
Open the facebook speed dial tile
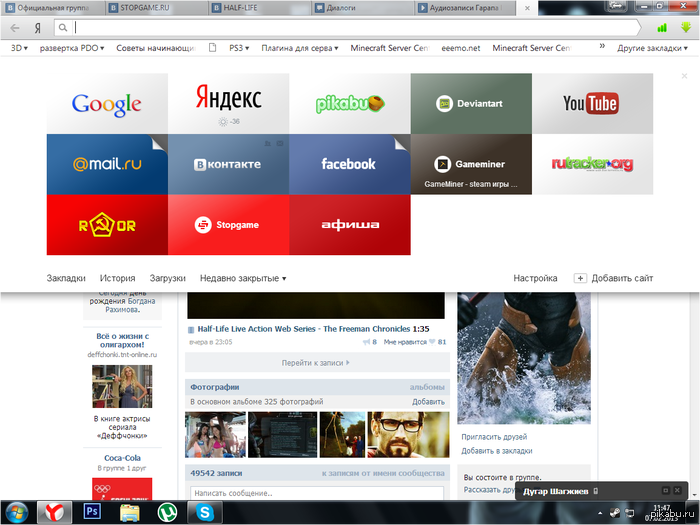coord(350,164)
